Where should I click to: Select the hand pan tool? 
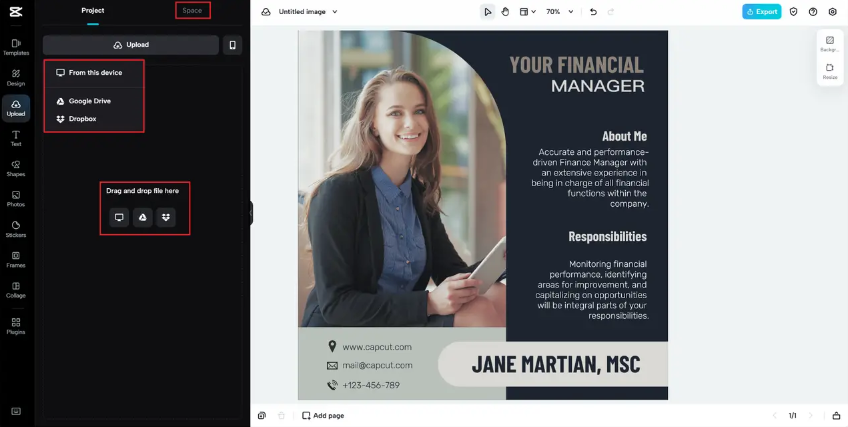point(505,11)
